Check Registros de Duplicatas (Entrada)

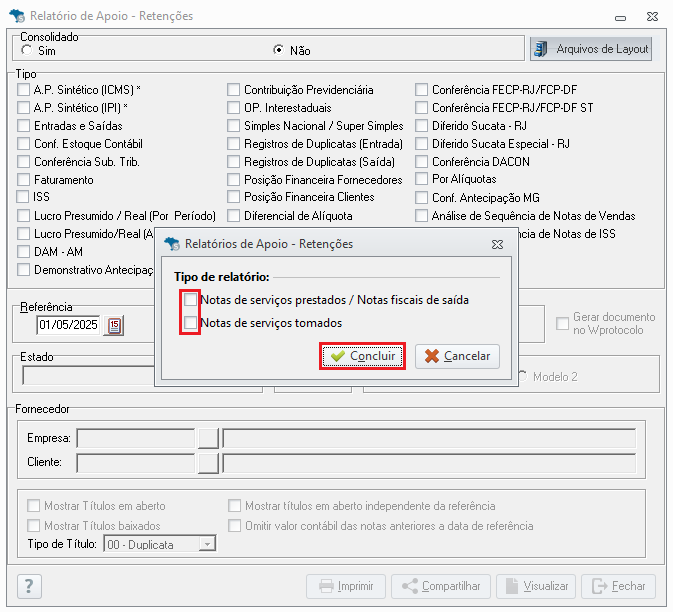(233, 144)
